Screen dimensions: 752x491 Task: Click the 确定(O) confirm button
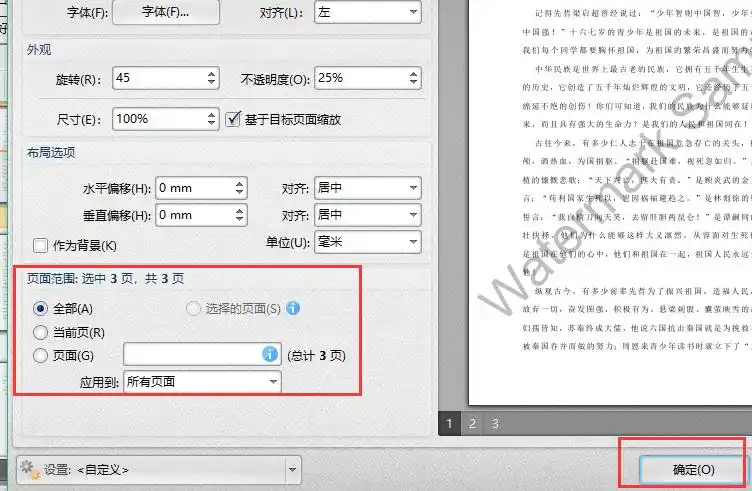(x=693, y=469)
